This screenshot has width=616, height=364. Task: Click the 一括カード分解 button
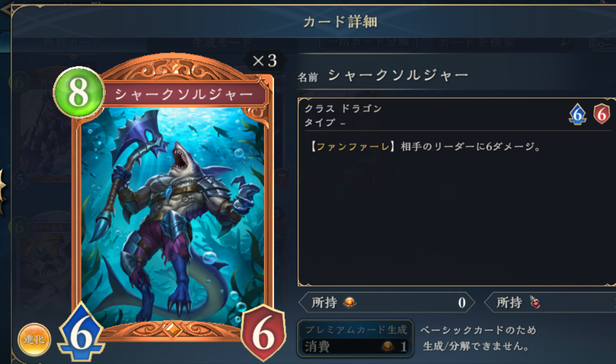tap(369, 43)
